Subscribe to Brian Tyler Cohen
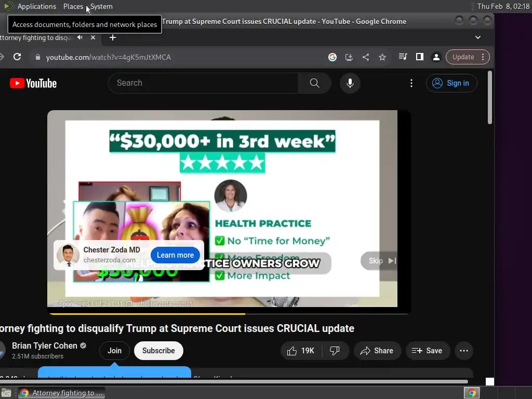Screen dimensions: 532x399 [x=158, y=351]
